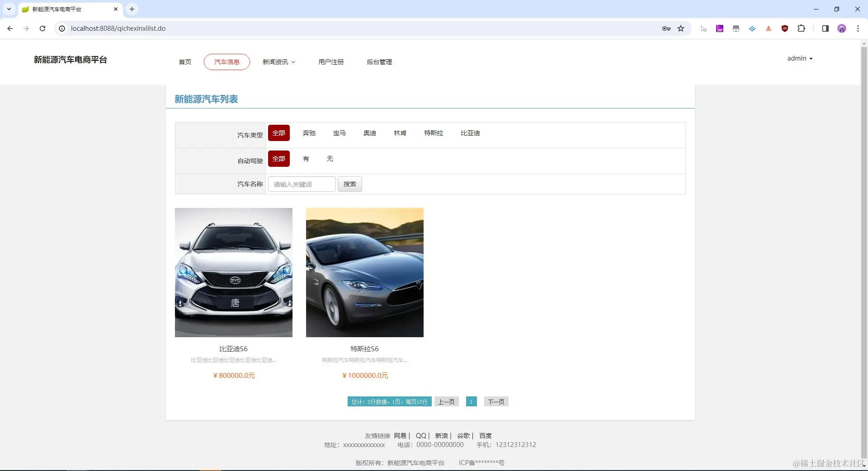Filter 自动驾驶 by 无

click(x=330, y=159)
